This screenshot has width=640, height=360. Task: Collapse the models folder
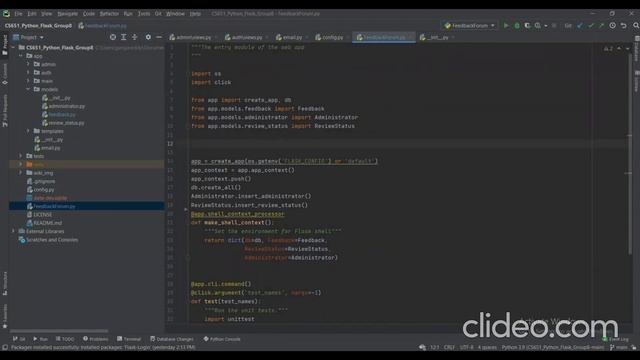[x=29, y=89]
